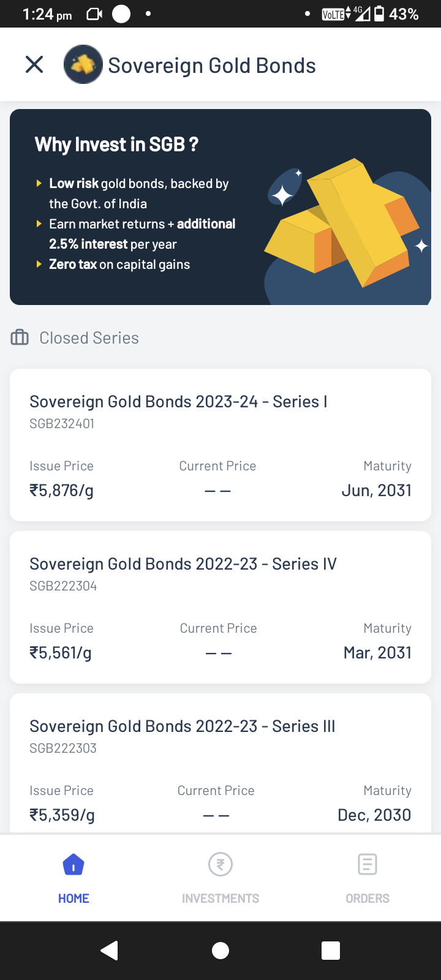
Task: Select the HOME tab label
Action: click(x=73, y=899)
